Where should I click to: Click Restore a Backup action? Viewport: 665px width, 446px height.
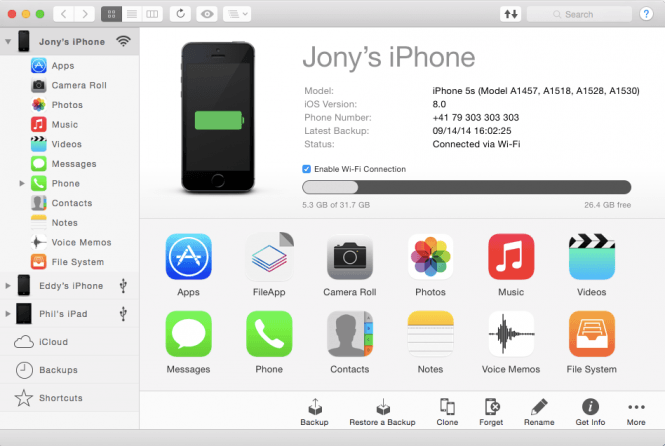(383, 412)
